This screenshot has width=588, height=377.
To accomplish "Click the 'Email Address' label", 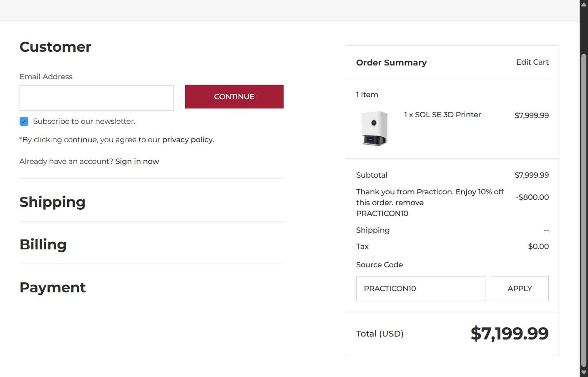I will [x=46, y=77].
